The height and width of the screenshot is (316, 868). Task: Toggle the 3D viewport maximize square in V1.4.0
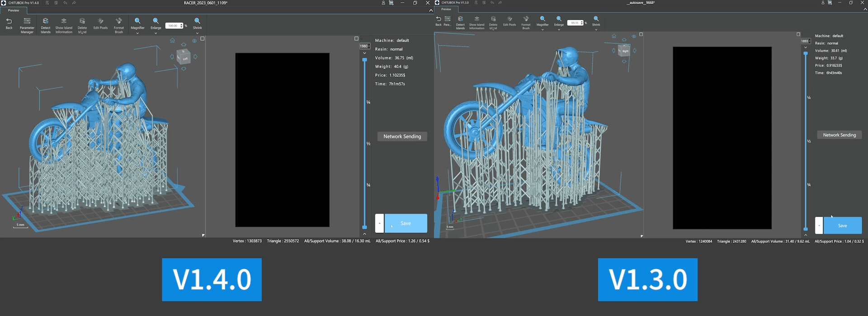pyautogui.click(x=203, y=39)
